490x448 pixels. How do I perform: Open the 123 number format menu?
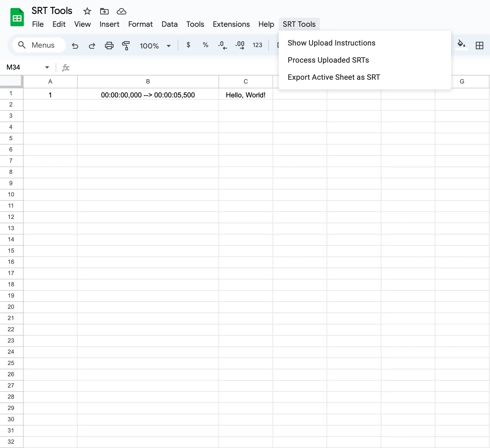point(257,45)
